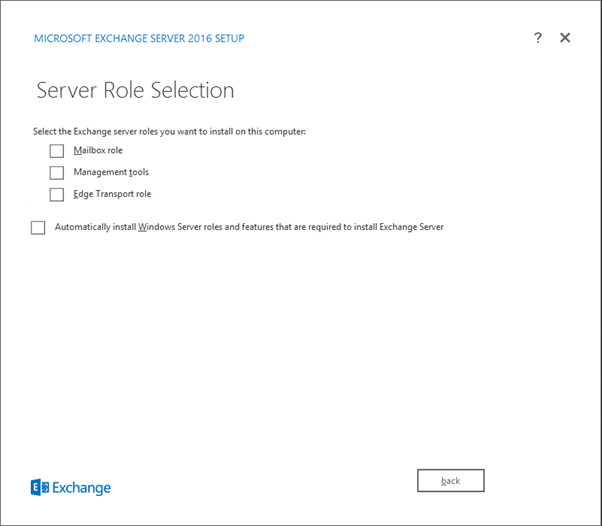Click the 'Exchange' wordmark beside the logo
Screen dimensions: 602x526
82,489
